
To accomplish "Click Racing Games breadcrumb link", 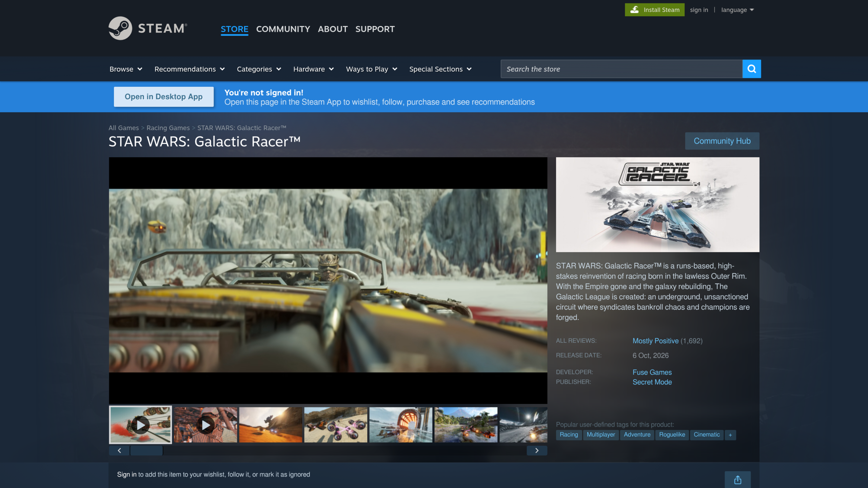I will [x=168, y=128].
